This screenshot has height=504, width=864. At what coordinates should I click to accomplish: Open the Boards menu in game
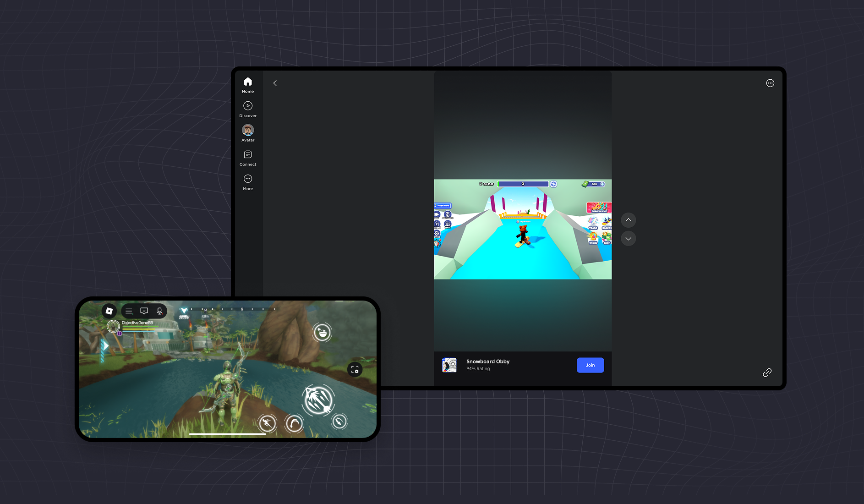pos(607,224)
